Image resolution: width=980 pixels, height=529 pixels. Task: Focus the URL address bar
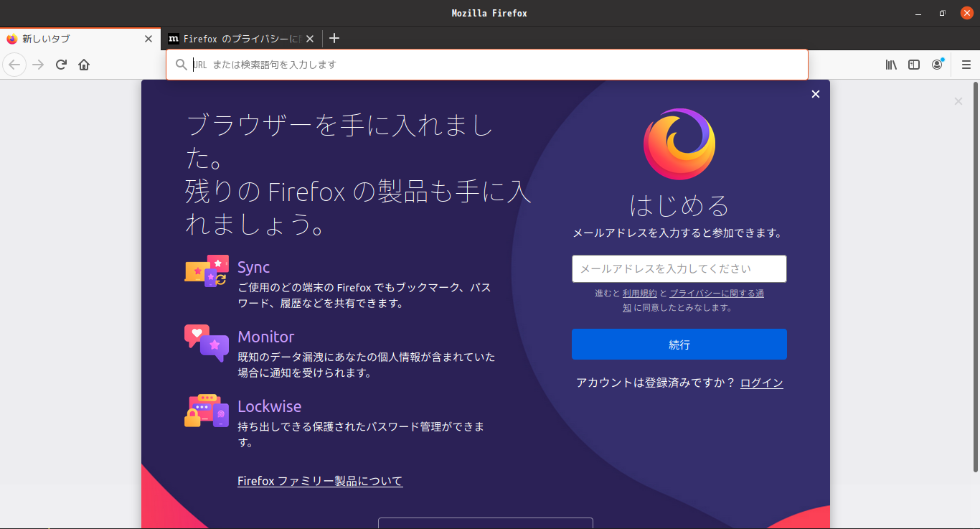(487, 65)
